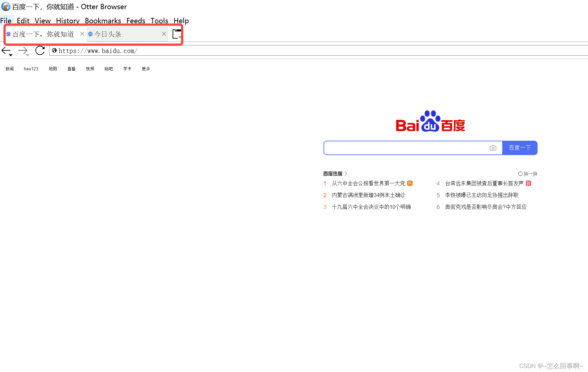Open the Bookmarks menu
The height and width of the screenshot is (372, 588).
(x=103, y=21)
